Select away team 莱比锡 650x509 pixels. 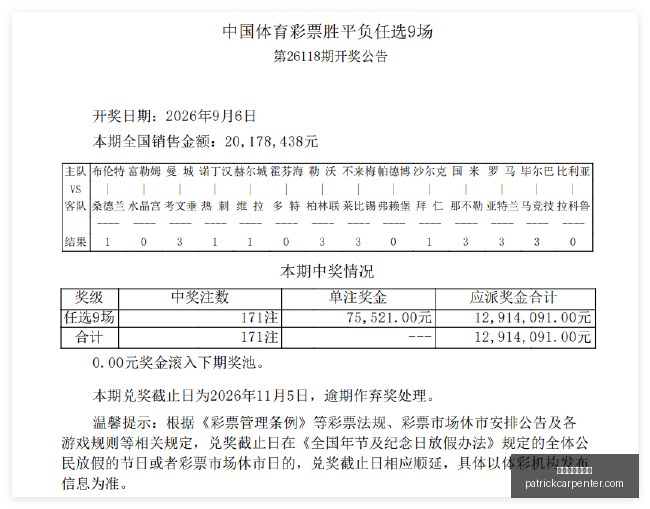coord(358,206)
